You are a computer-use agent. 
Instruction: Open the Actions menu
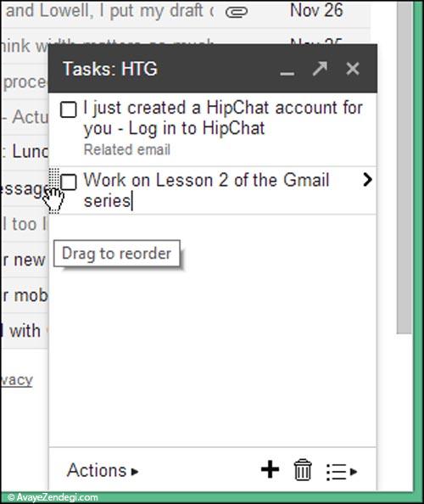point(103,471)
